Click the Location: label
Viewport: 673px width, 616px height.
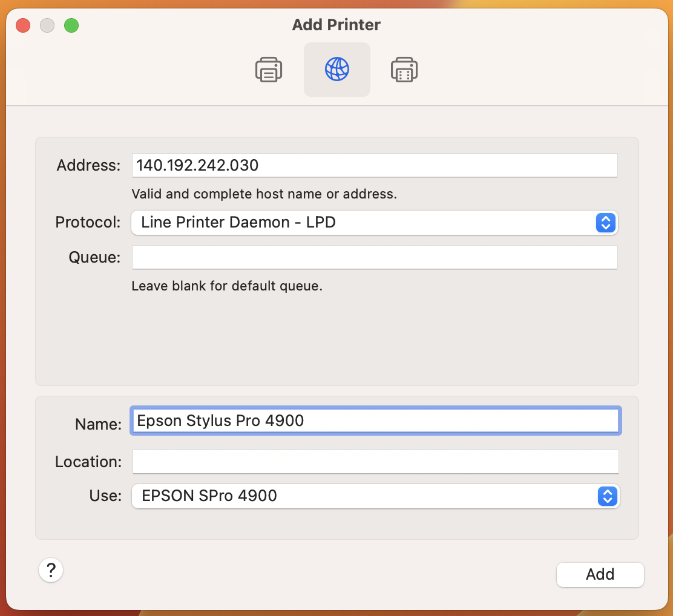[88, 462]
